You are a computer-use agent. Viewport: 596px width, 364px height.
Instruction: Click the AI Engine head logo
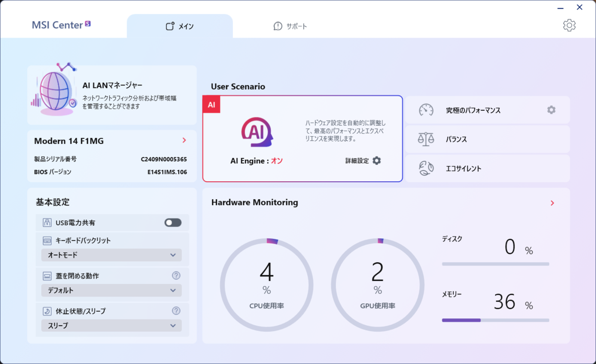(x=257, y=132)
